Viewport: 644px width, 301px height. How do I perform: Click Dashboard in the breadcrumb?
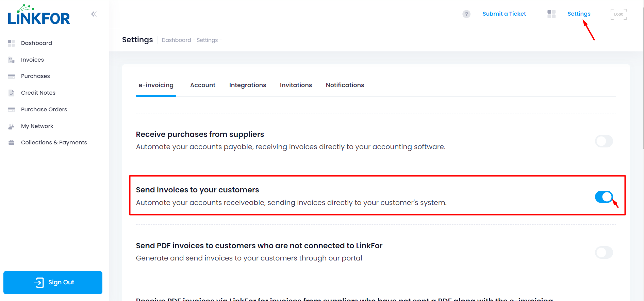(x=176, y=40)
